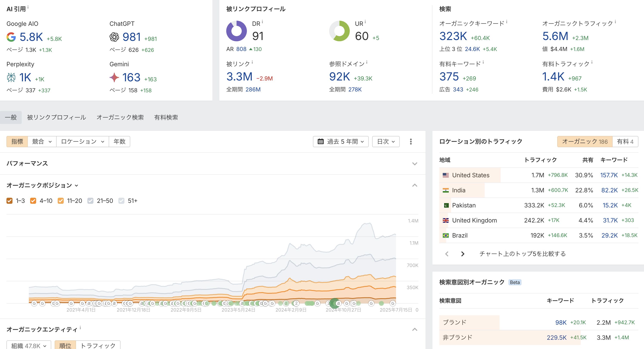Open the 日次 interval dropdown
644x349 pixels.
[385, 142]
